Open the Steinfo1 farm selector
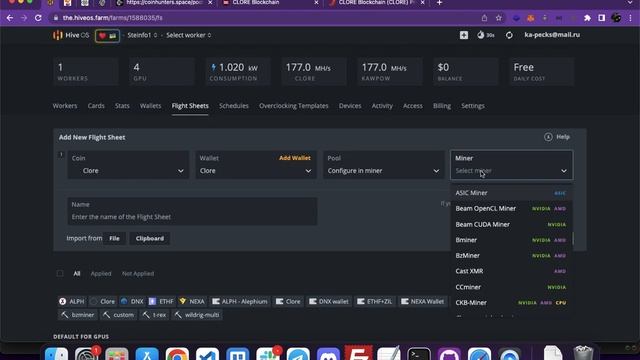The width and height of the screenshot is (640, 360). pos(142,35)
